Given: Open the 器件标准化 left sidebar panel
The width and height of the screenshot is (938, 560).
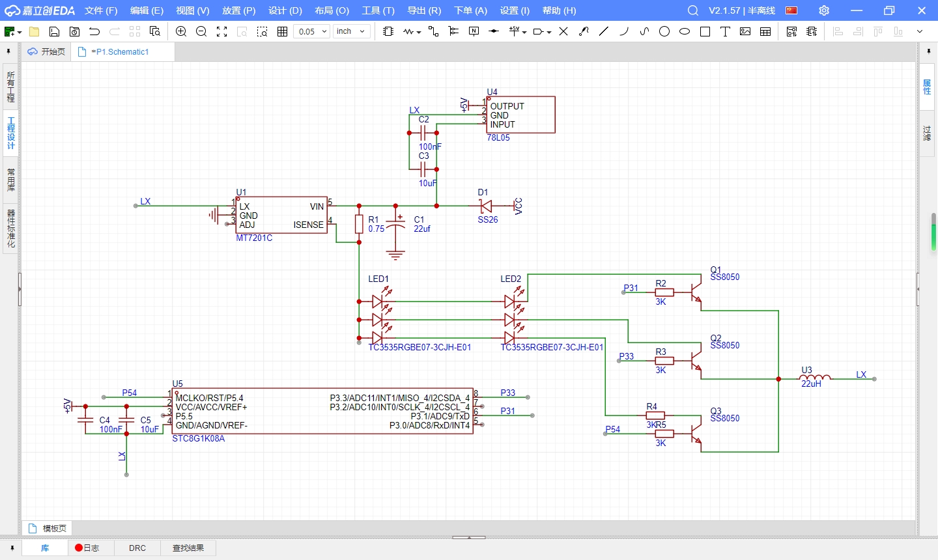Looking at the screenshot, I should coord(10,228).
